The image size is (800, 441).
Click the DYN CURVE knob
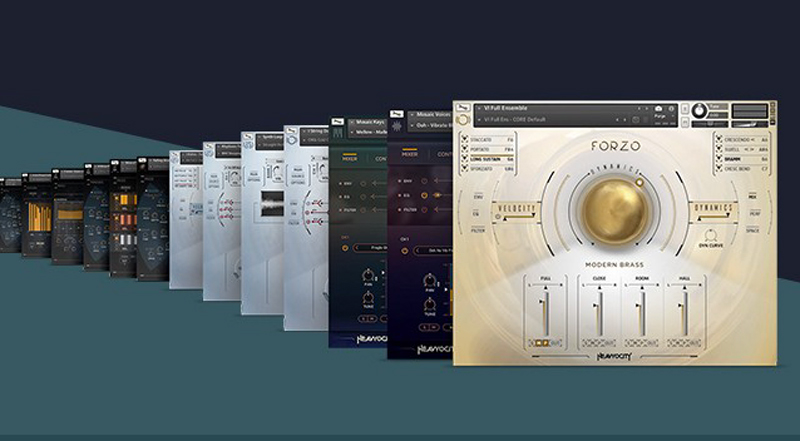pyautogui.click(x=711, y=236)
